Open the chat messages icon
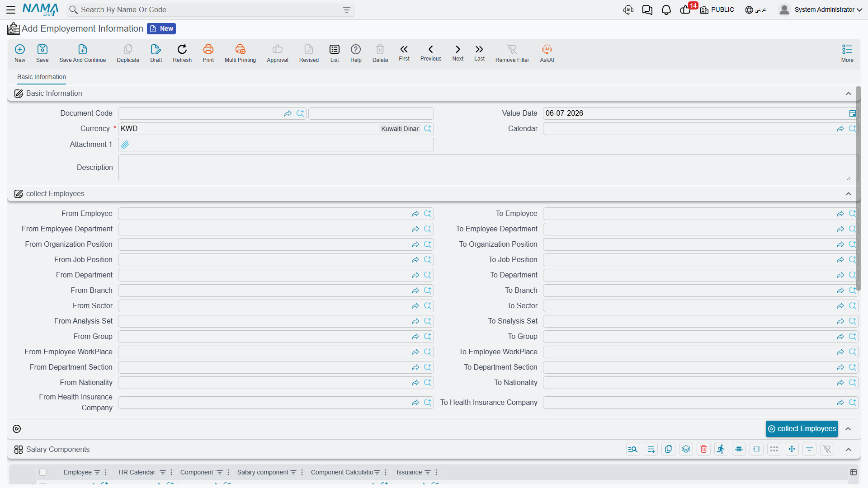 pos(647,10)
